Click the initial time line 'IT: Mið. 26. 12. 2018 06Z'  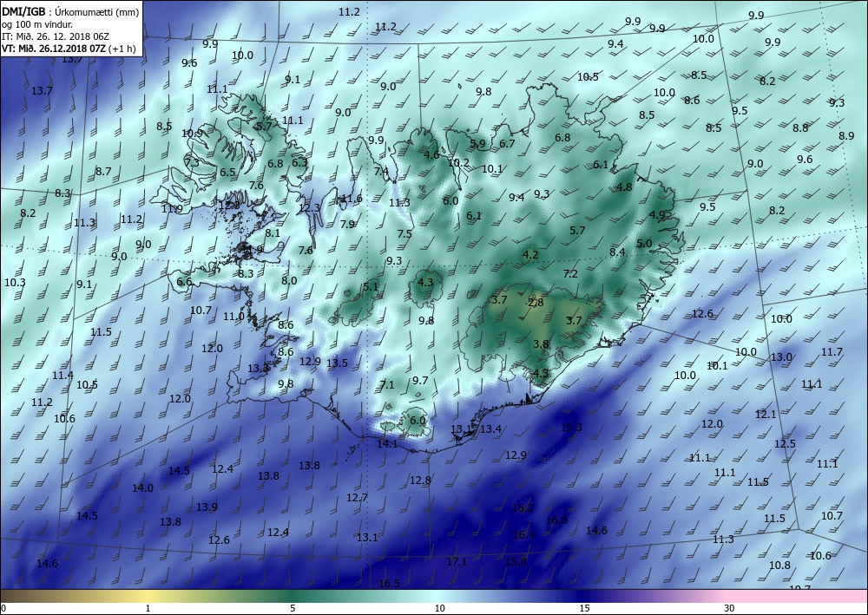pos(56,36)
